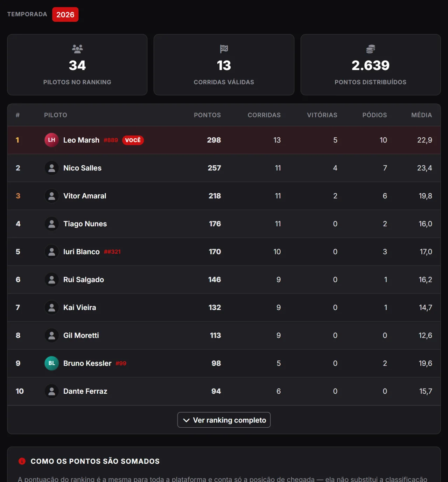
Task: Click the Pontos column header
Action: [207, 115]
